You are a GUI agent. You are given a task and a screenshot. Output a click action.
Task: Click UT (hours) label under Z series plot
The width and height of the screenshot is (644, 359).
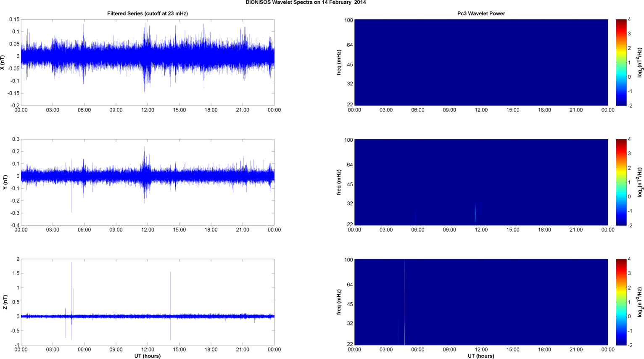[148, 356]
